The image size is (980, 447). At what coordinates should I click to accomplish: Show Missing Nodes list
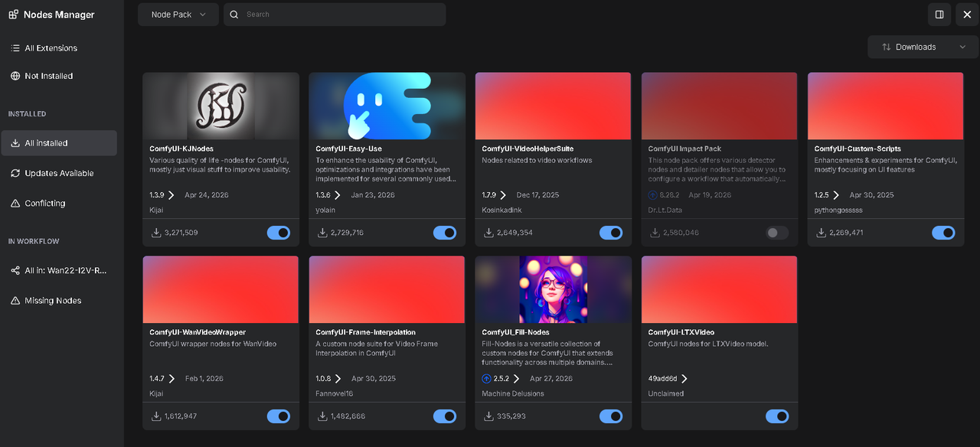click(59, 301)
